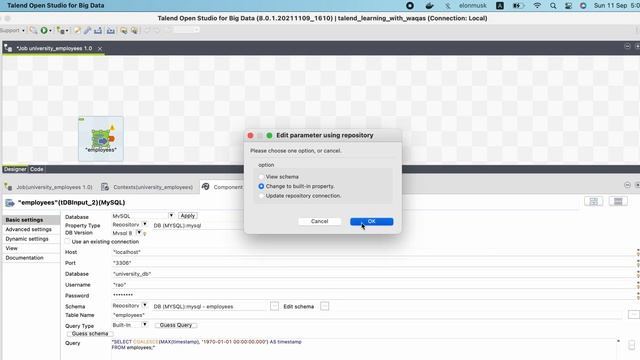The width and height of the screenshot is (640, 360).
Task: Open the Dynamic settings side tab
Action: [x=31, y=239]
